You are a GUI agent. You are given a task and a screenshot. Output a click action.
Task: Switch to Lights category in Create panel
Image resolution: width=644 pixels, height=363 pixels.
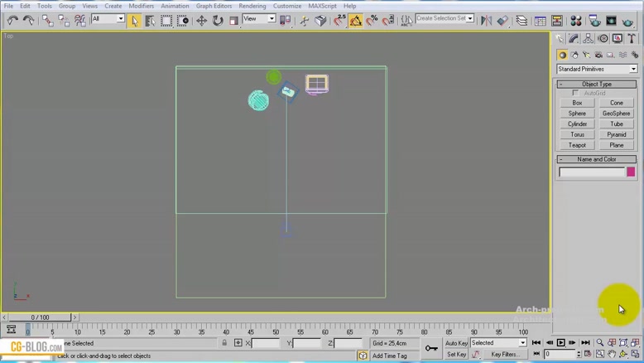(587, 55)
